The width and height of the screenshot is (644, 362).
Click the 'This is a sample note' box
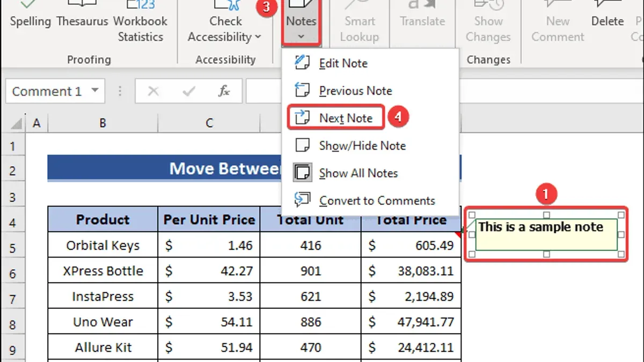tap(546, 234)
